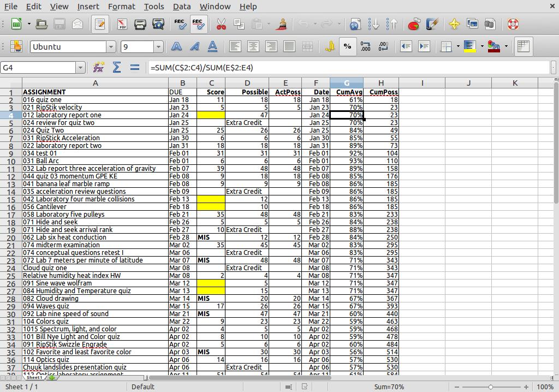The image size is (559, 392).
Task: Toggle AutoSpellcheck on typing
Action: click(198, 25)
